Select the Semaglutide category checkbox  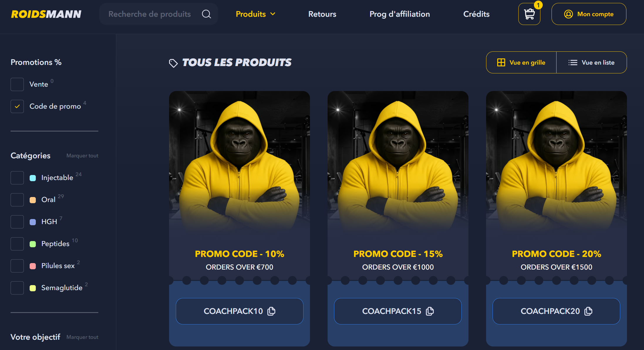click(x=17, y=288)
